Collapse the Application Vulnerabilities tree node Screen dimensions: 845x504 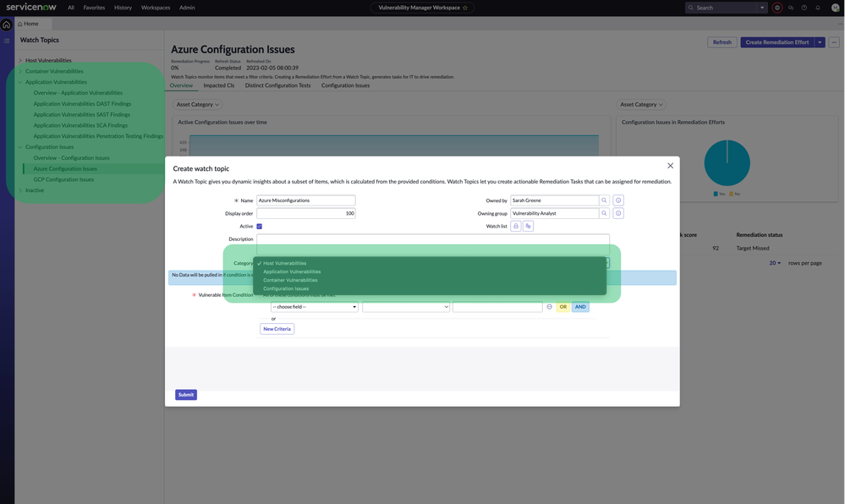tap(20, 82)
